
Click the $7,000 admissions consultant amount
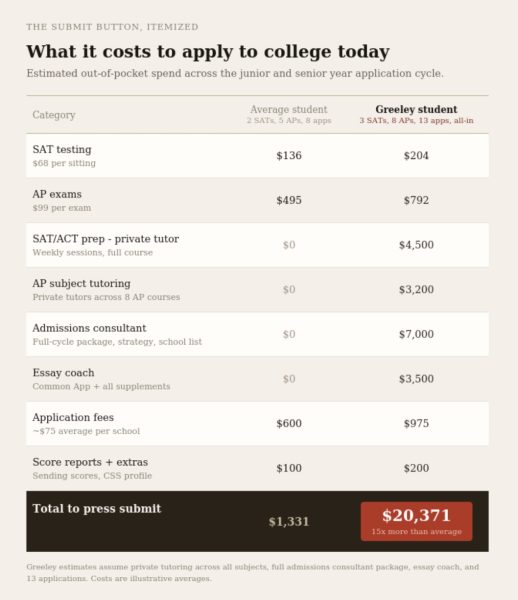416,334
